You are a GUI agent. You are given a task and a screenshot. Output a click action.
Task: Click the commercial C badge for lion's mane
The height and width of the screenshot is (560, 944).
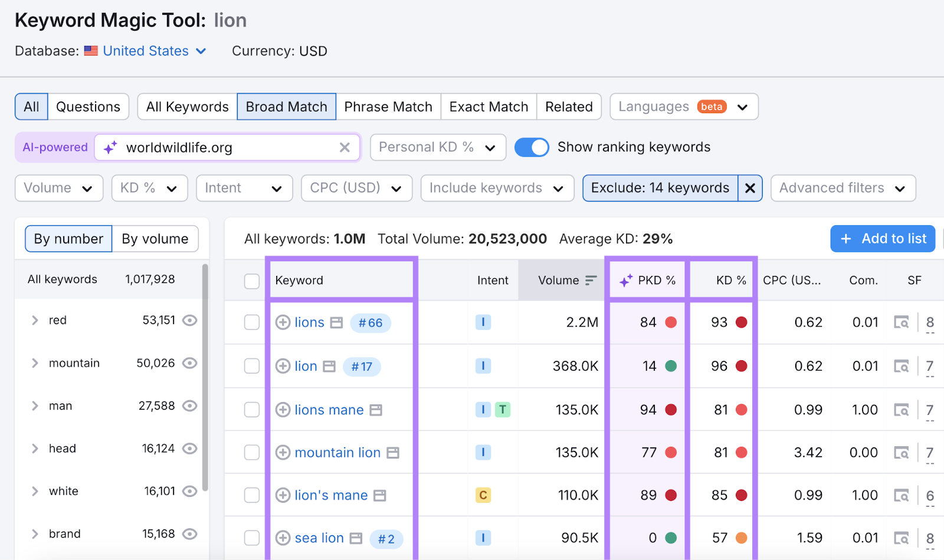pos(483,495)
